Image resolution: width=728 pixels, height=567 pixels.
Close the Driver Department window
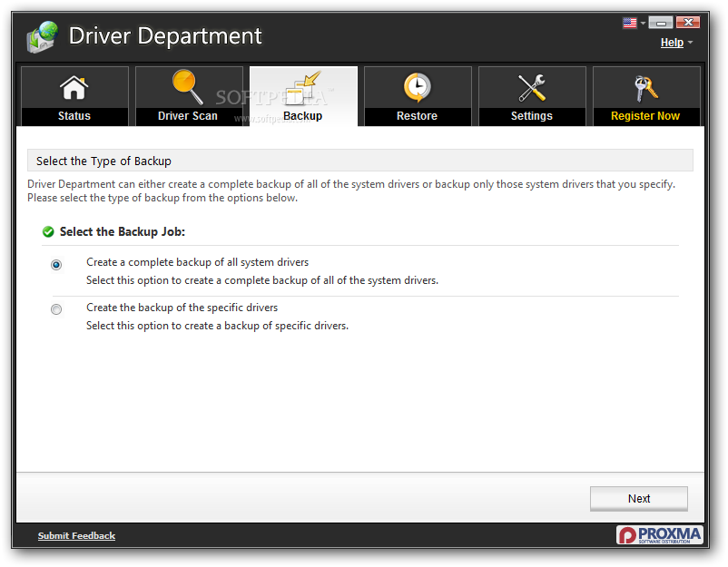tap(688, 23)
